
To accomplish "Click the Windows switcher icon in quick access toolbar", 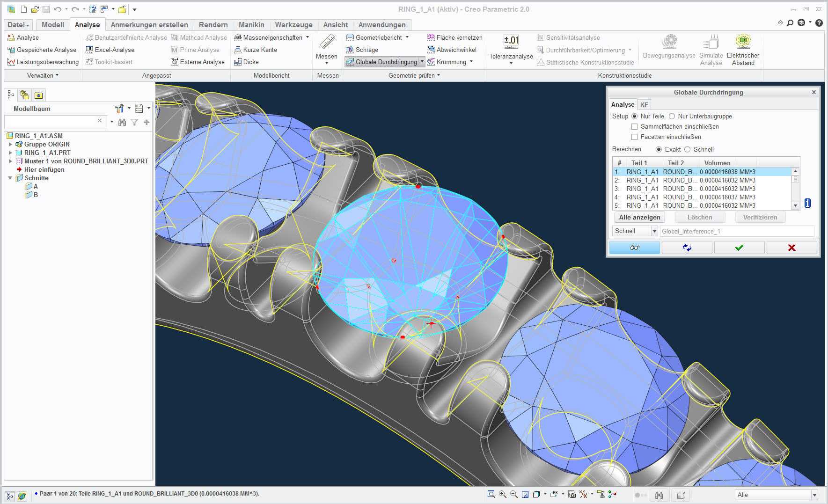I will point(104,9).
